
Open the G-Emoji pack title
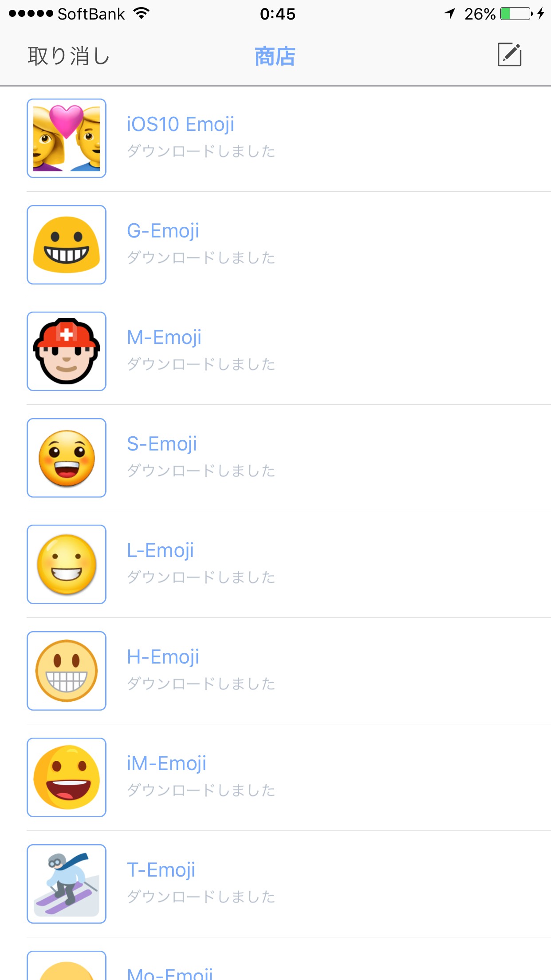pyautogui.click(x=163, y=231)
